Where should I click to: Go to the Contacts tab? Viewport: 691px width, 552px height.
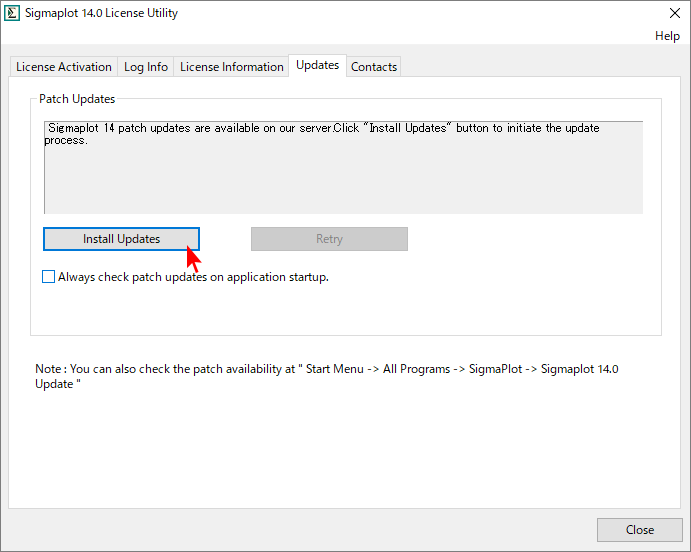point(374,67)
